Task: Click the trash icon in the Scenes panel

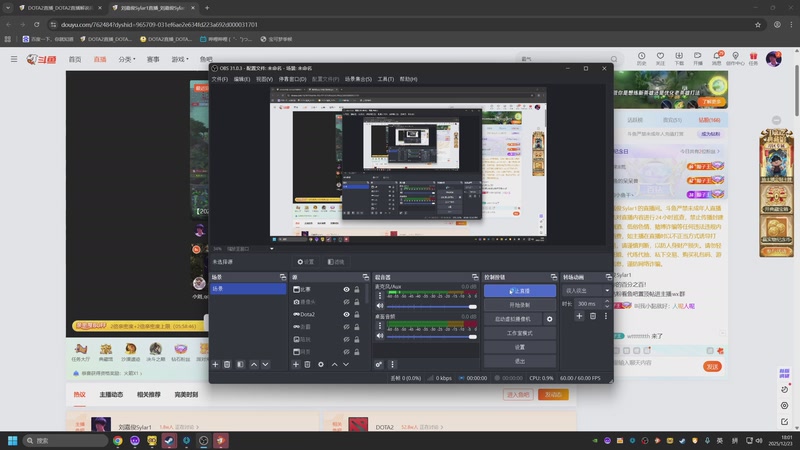Action: point(227,364)
